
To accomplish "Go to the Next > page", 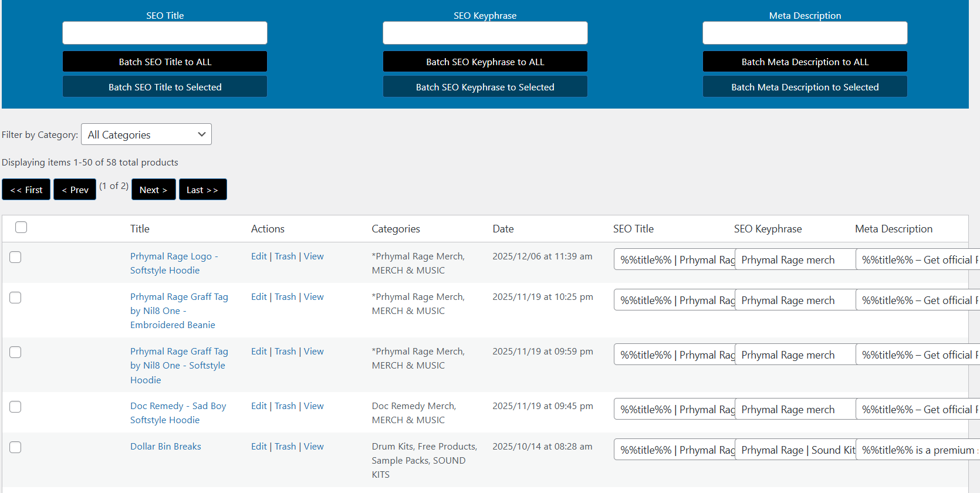I will tap(154, 190).
